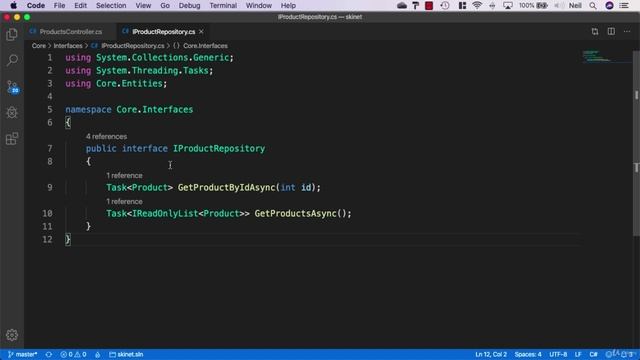This screenshot has width=640, height=360.
Task: Click the Core.Interfaces breadcrumb symbol
Action: [205, 46]
